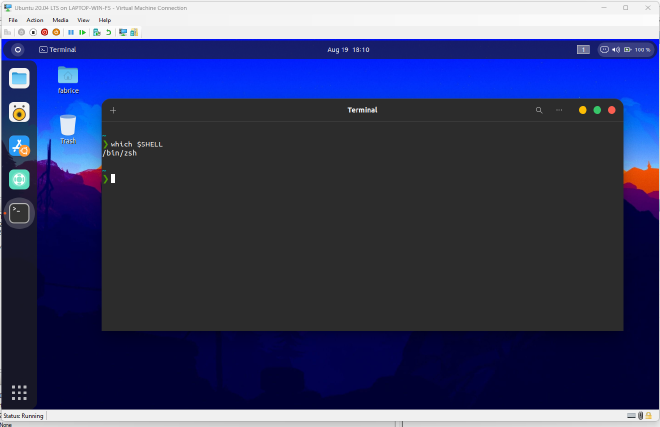Pause the virtual machine from toolbar
The width and height of the screenshot is (660, 427).
pos(70,32)
